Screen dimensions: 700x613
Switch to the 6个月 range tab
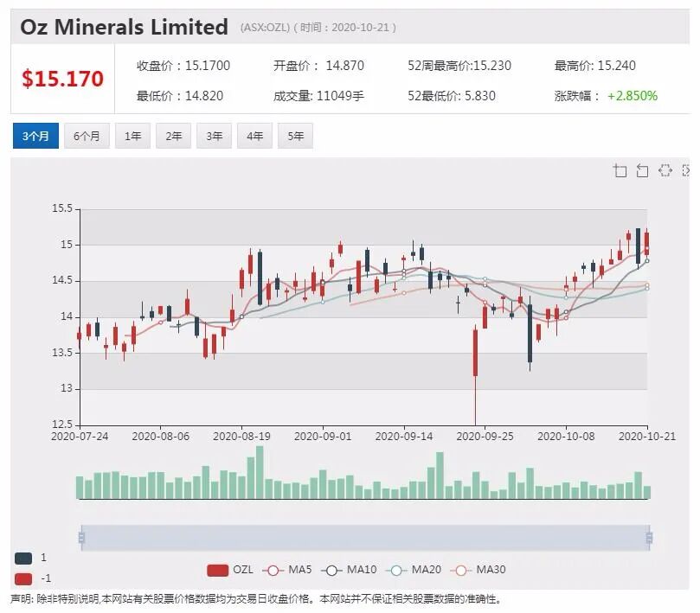[x=87, y=136]
